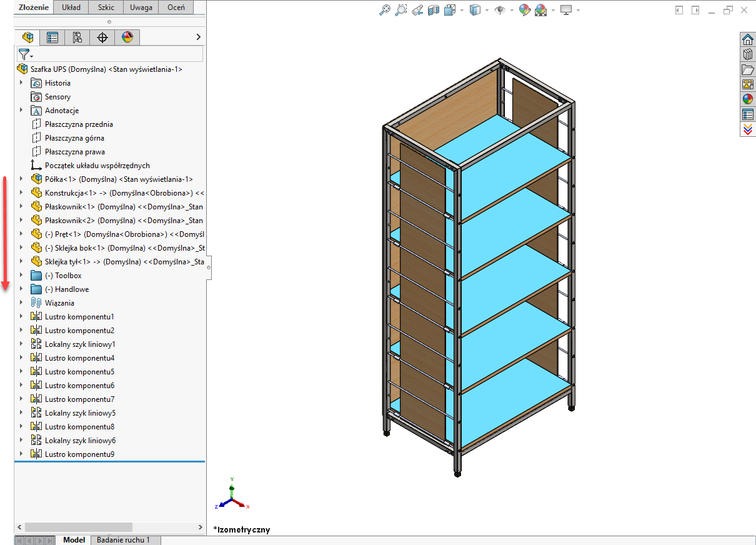Switch to the ConfigurationManager tab icon
Viewport: 756px width, 545px height.
click(x=77, y=37)
